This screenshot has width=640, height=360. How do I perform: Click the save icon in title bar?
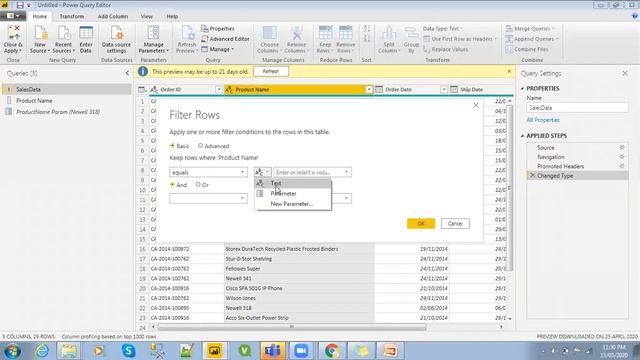tap(20, 5)
